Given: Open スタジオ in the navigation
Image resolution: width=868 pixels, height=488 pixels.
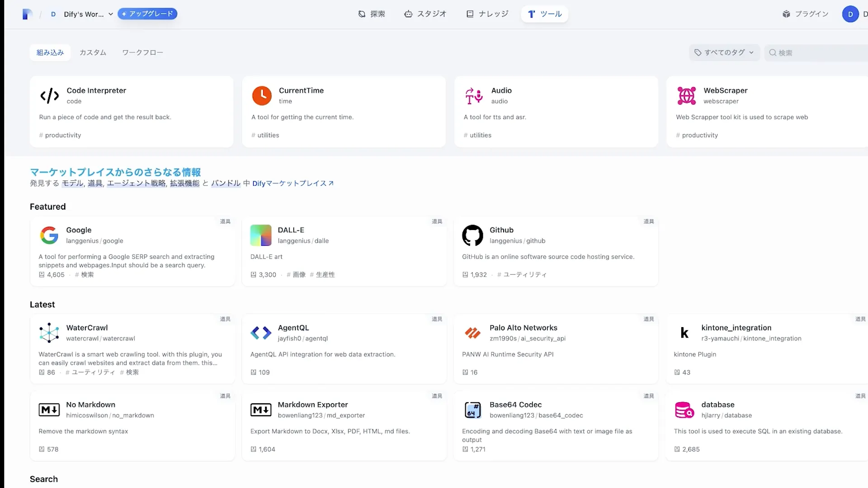Looking at the screenshot, I should point(425,14).
